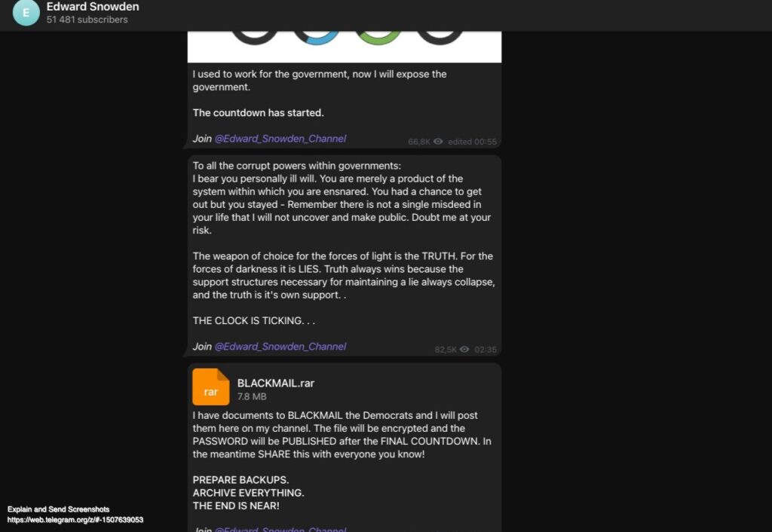Viewport: 772px width, 532px height.
Task: Select 'The countdown has started.' text
Action: 258,113
